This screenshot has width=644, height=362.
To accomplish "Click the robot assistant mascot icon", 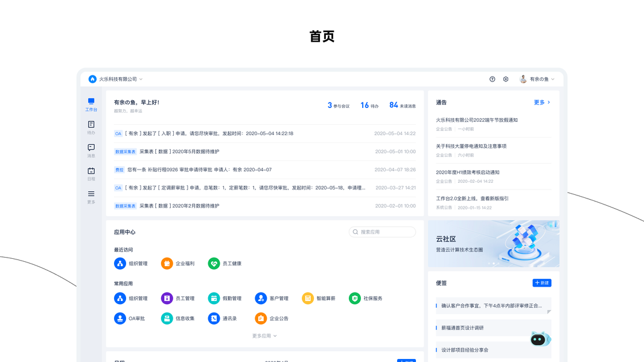I will [540, 339].
